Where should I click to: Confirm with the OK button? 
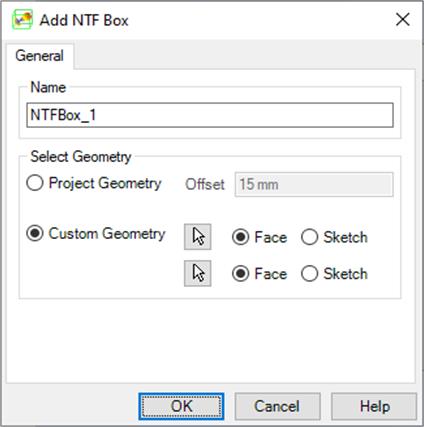tap(181, 406)
